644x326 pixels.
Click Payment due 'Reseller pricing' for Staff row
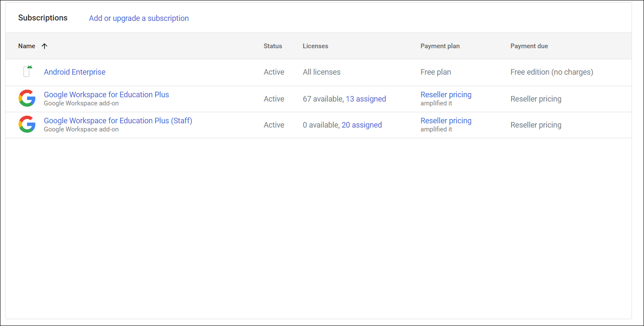536,125
